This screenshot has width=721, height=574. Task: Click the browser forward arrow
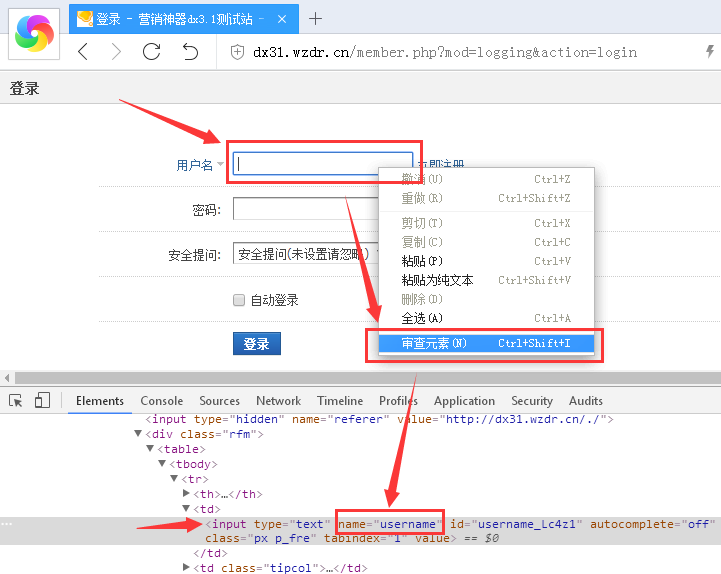[117, 52]
